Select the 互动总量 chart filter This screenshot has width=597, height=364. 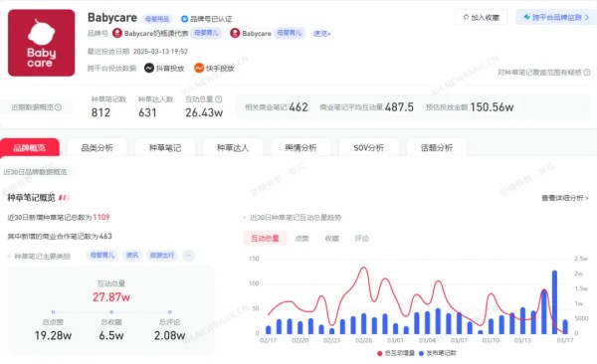(x=265, y=239)
